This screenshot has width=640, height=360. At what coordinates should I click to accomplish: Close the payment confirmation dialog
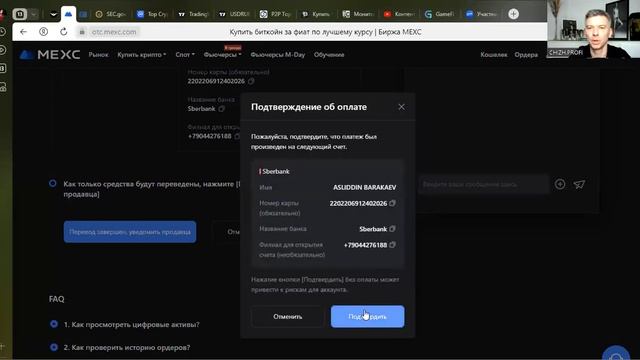point(401,107)
